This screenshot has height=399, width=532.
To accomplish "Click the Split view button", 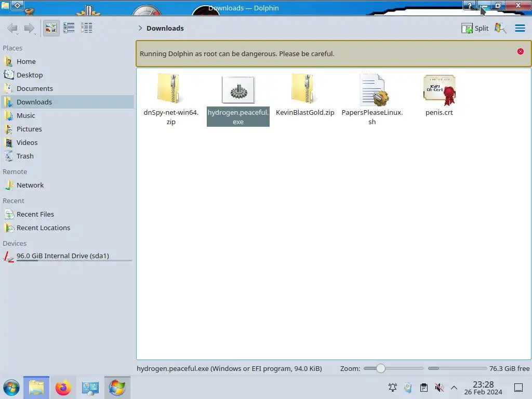I will pos(475,28).
